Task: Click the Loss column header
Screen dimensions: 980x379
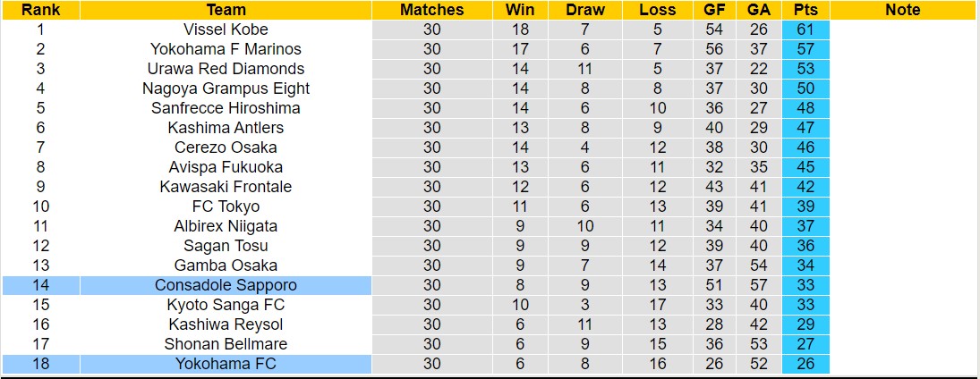Action: point(658,10)
